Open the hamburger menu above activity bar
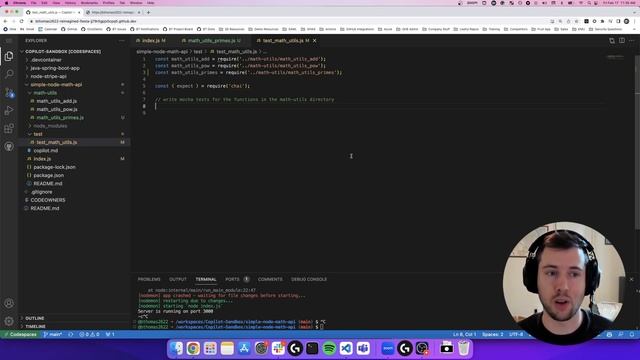Viewport: 640px width, 360px height. [x=9, y=41]
